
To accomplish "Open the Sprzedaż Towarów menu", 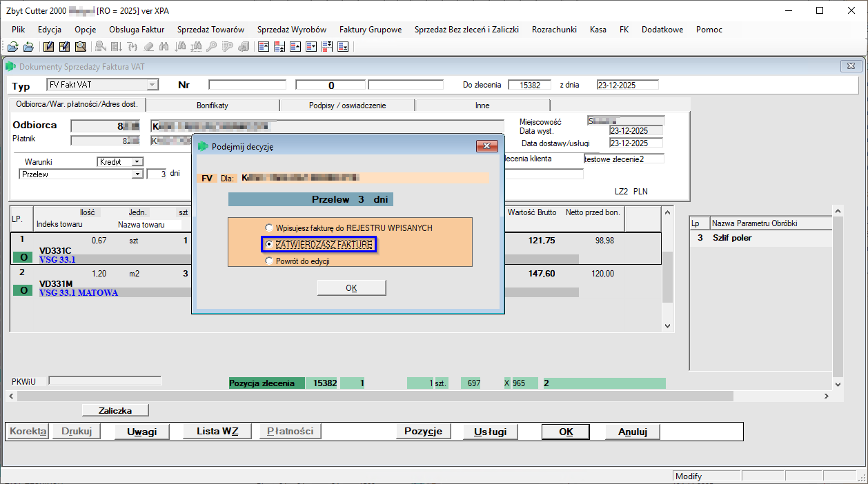I will coord(210,30).
